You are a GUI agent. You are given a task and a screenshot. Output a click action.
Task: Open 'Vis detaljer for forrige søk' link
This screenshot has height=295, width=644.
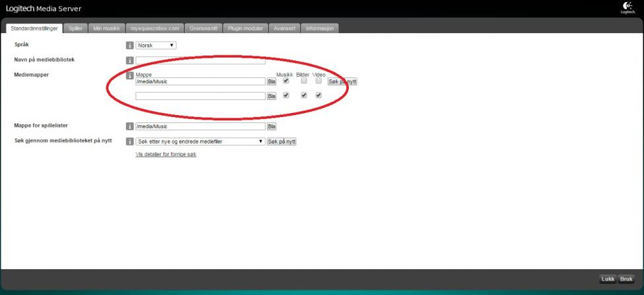166,155
